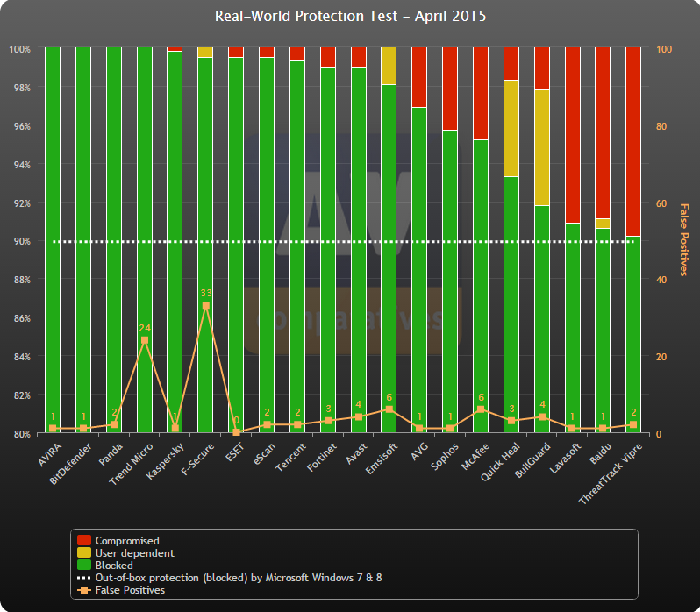Image resolution: width=700 pixels, height=612 pixels.
Task: Click the BullGuard false positives marker 4
Action: coord(542,417)
